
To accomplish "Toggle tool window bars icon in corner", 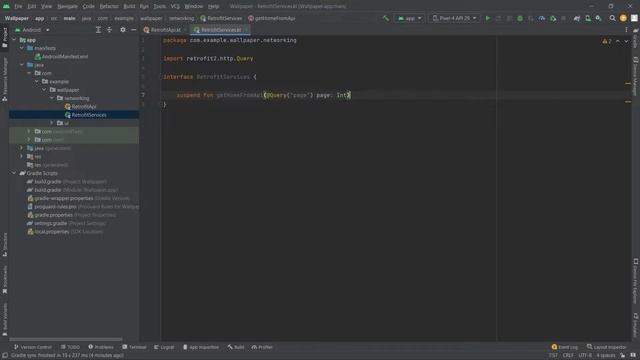I will [x=4, y=356].
